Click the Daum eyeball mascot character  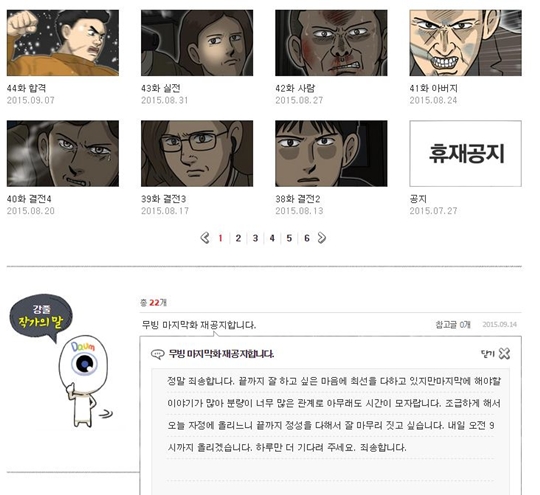(x=84, y=382)
